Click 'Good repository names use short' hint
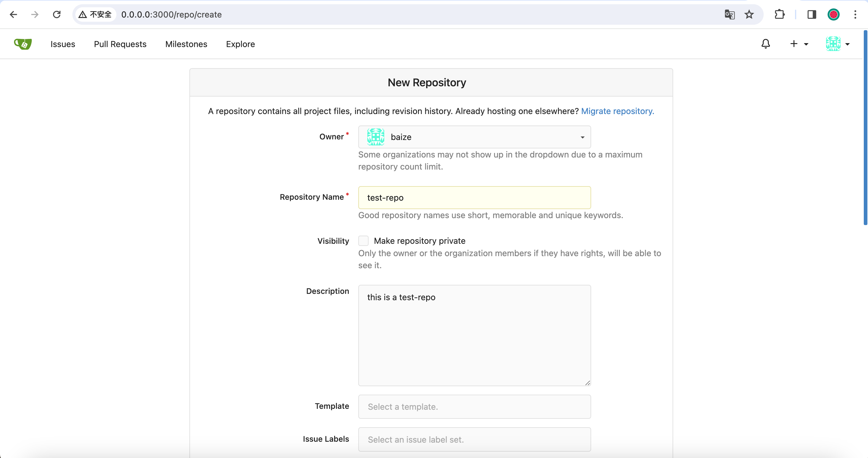The image size is (868, 458). [x=491, y=215]
